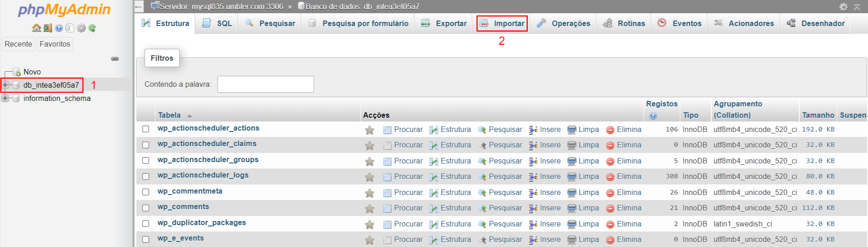868x247 pixels.
Task: Open the Importar tab
Action: (502, 23)
